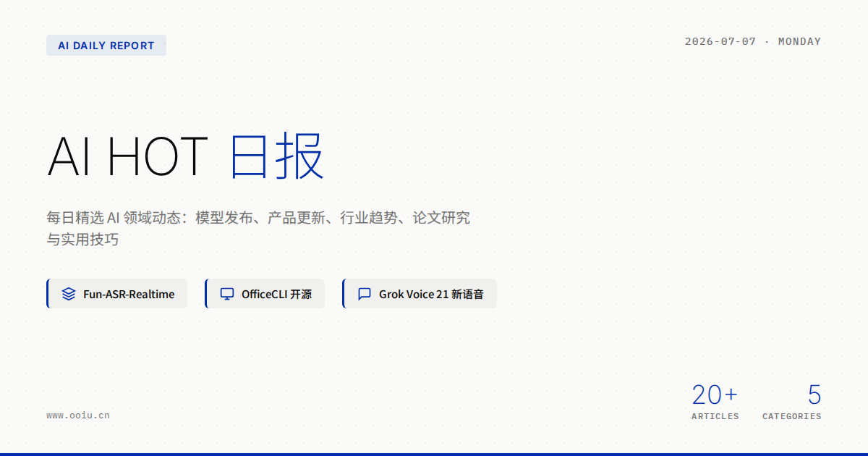Click the blue bar along the bottom edge
868x456 pixels.
click(x=434, y=455)
